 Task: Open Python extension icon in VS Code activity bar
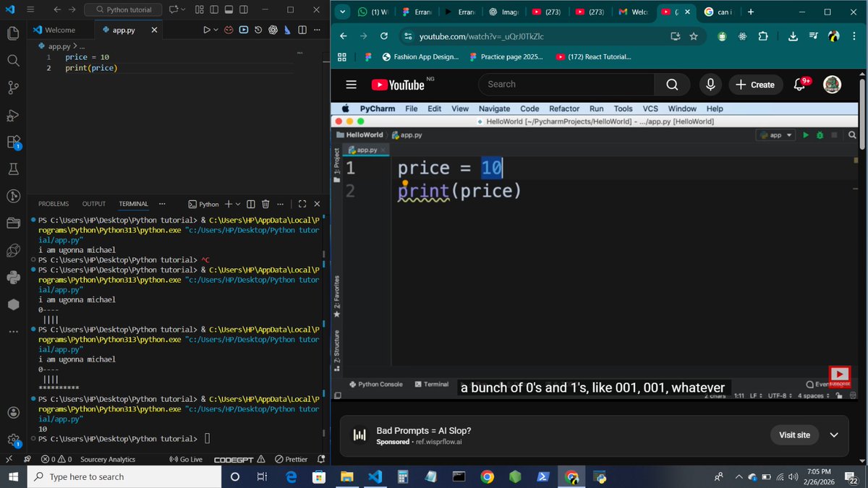[x=13, y=277]
